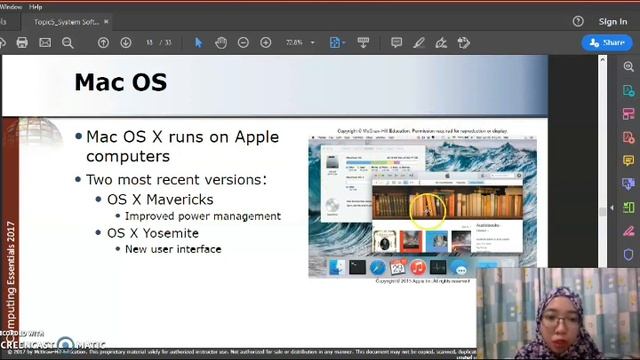The height and width of the screenshot is (360, 640).
Task: Open Find text magnifier in toolbar
Action: pyautogui.click(x=68, y=42)
